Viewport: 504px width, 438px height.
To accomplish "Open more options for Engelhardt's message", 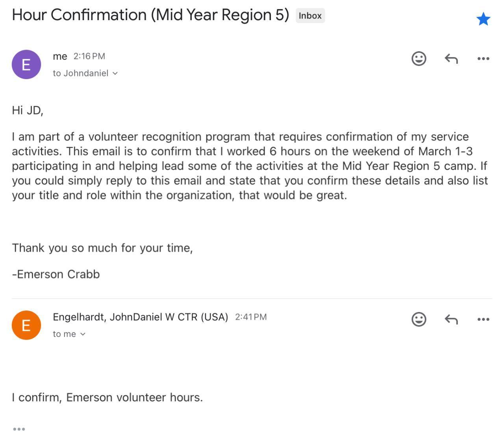I will pyautogui.click(x=483, y=319).
